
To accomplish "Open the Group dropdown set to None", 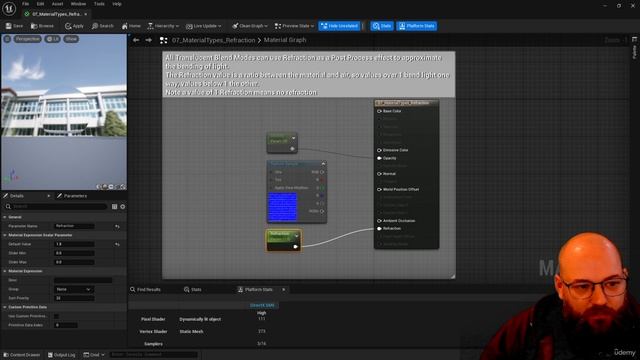I will [74, 289].
